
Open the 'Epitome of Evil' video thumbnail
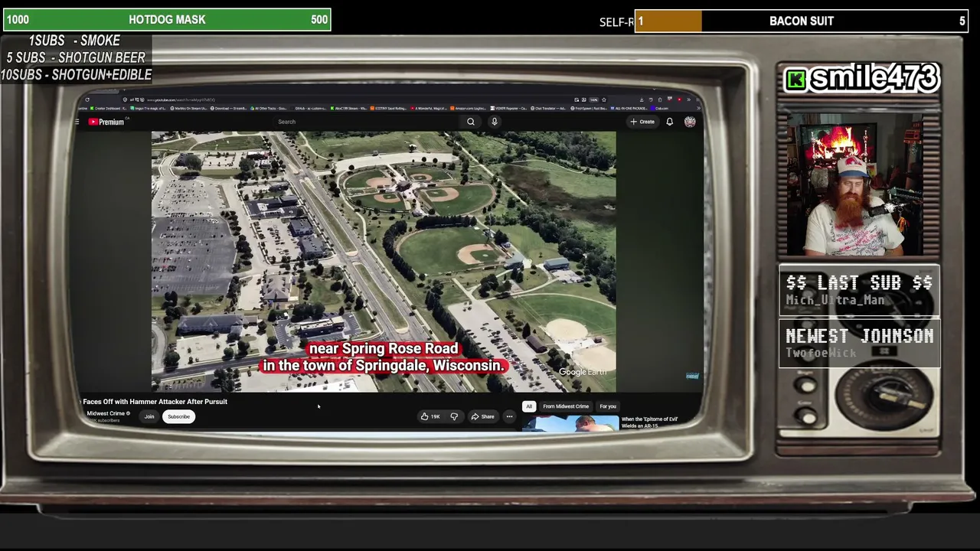point(570,423)
